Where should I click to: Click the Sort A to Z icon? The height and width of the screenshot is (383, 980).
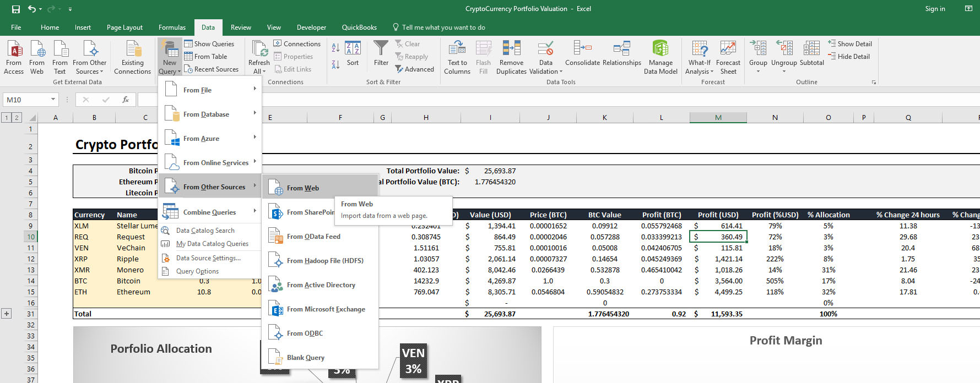tap(335, 48)
